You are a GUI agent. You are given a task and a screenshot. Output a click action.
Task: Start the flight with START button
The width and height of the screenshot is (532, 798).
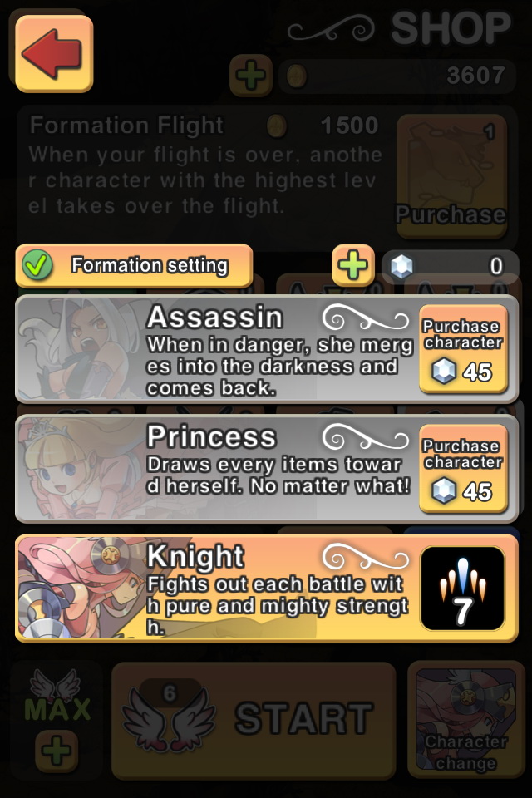pos(254,720)
